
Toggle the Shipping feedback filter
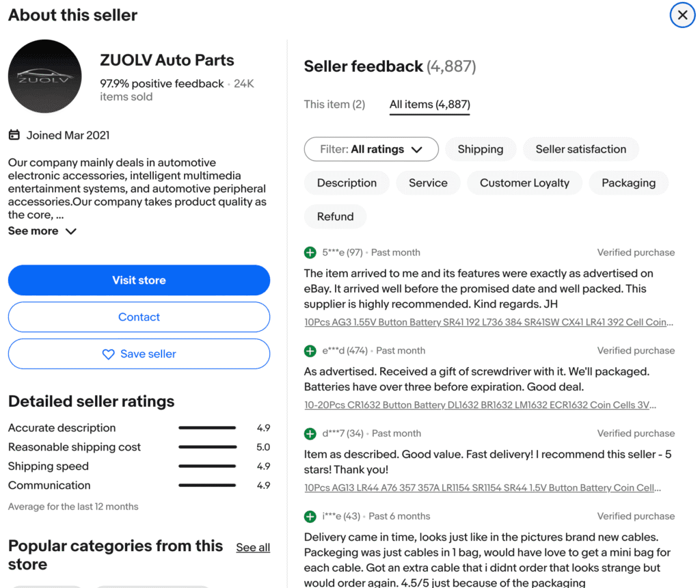click(x=481, y=149)
